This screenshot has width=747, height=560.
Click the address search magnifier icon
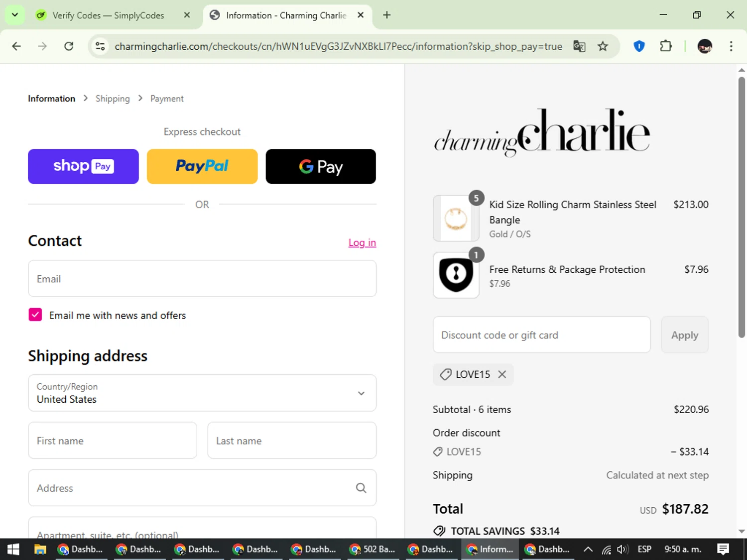[x=361, y=488]
